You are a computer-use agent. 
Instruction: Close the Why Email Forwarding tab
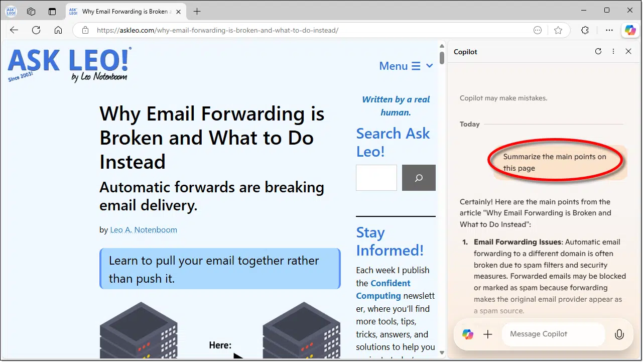click(x=179, y=11)
